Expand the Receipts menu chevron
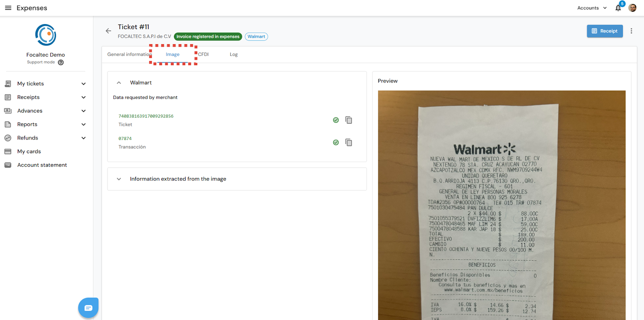 click(84, 98)
